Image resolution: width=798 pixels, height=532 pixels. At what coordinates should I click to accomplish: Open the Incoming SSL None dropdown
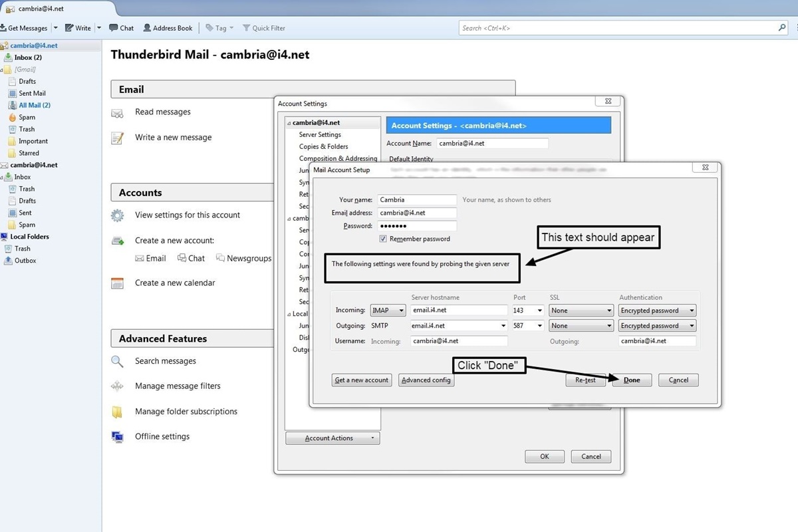coord(581,311)
